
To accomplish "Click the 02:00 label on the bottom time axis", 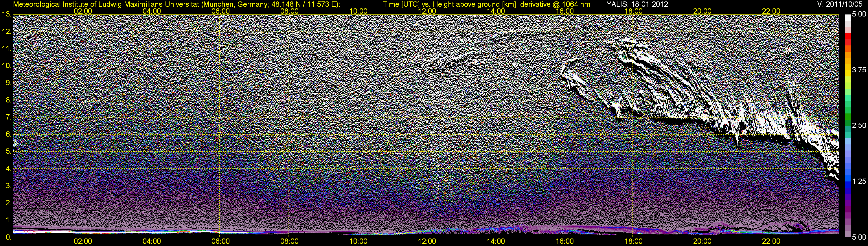I will click(82, 242).
